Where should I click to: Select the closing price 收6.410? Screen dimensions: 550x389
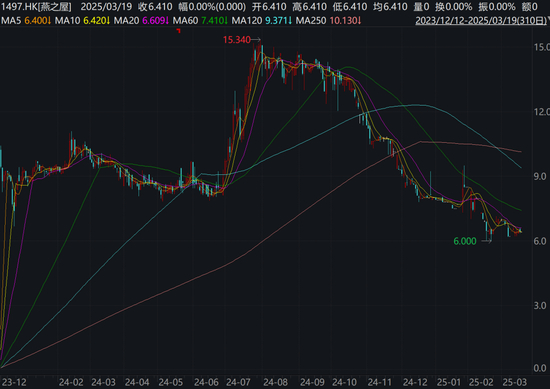[155, 7]
